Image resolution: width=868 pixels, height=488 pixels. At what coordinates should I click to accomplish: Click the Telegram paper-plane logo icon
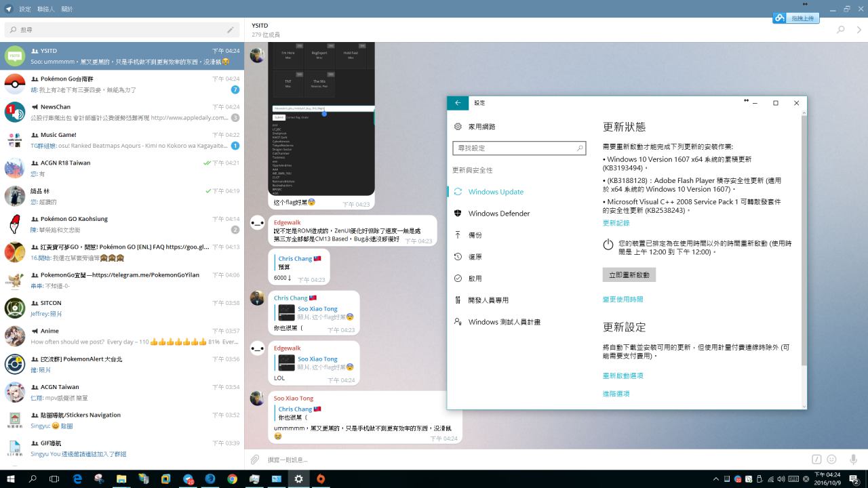click(8, 9)
